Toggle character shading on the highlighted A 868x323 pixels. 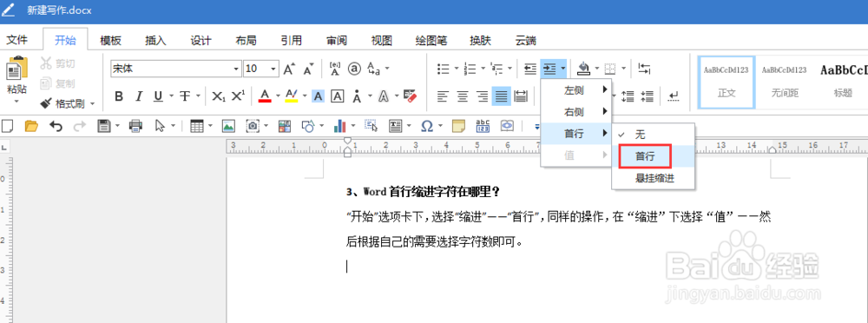[x=319, y=96]
